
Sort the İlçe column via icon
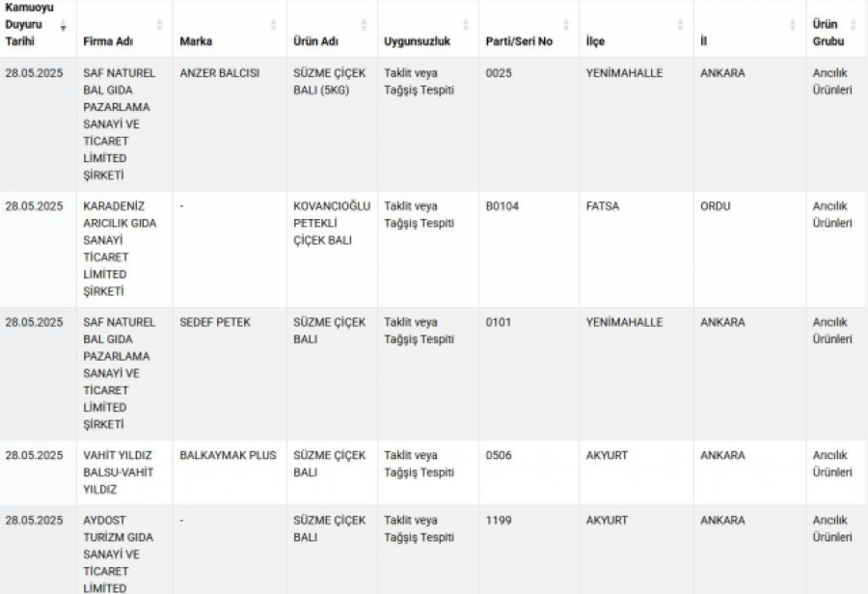tap(680, 25)
